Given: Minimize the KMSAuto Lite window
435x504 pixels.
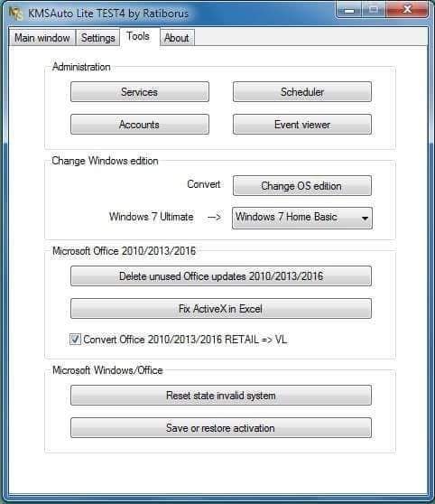Looking at the screenshot, I should (348, 9).
